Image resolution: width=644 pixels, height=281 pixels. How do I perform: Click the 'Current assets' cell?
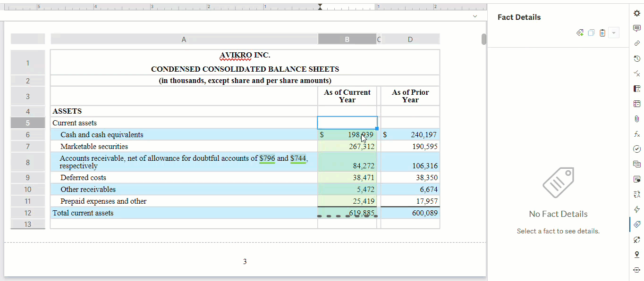click(x=184, y=123)
